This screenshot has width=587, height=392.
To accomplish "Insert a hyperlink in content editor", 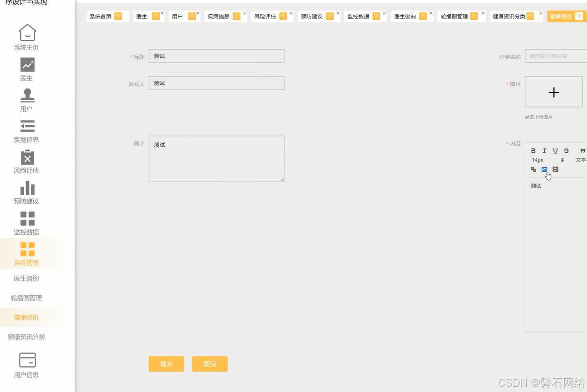I will tap(533, 169).
